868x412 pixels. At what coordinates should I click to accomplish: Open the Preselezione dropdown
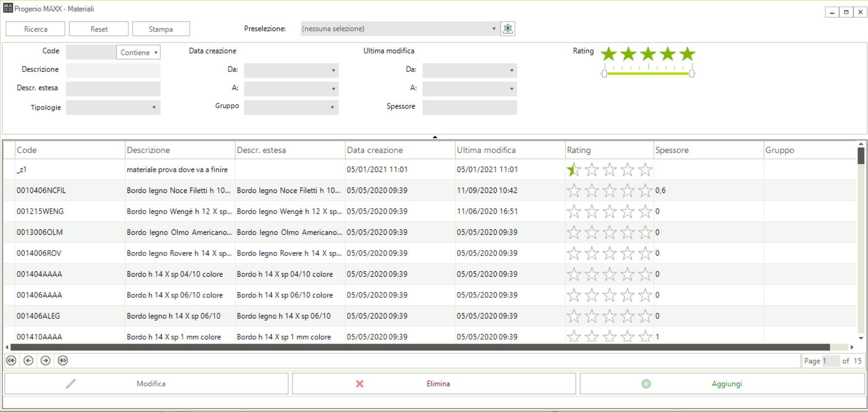(399, 29)
